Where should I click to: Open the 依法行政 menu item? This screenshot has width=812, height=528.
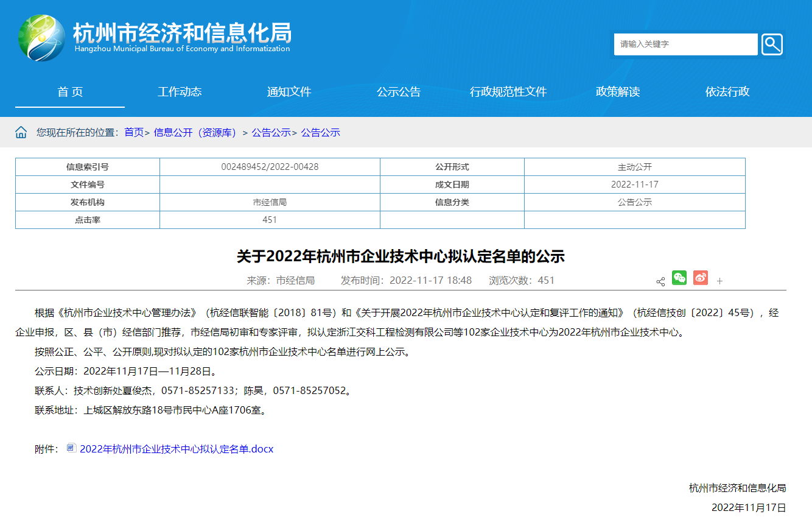tap(727, 92)
